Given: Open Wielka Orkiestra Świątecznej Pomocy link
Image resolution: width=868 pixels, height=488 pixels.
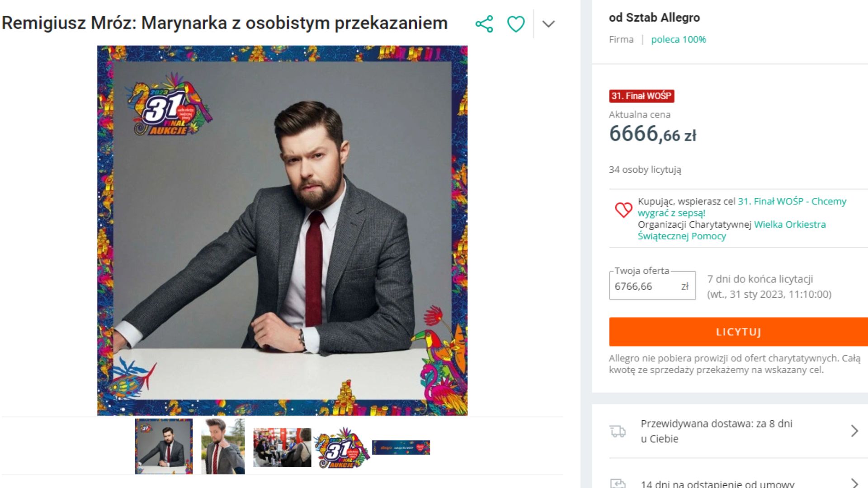Looking at the screenshot, I should (x=789, y=225).
